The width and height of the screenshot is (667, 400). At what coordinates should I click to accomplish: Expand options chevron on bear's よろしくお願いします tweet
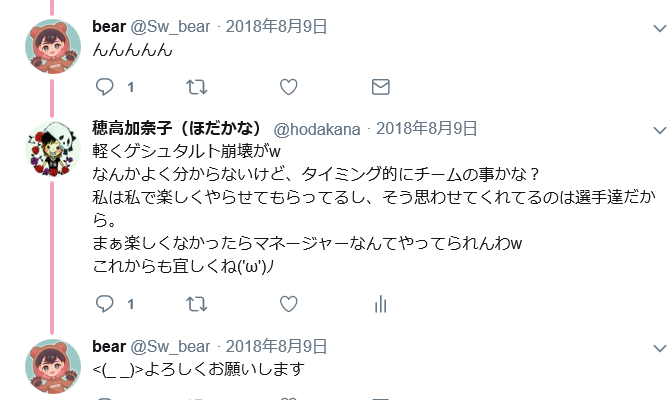(660, 348)
